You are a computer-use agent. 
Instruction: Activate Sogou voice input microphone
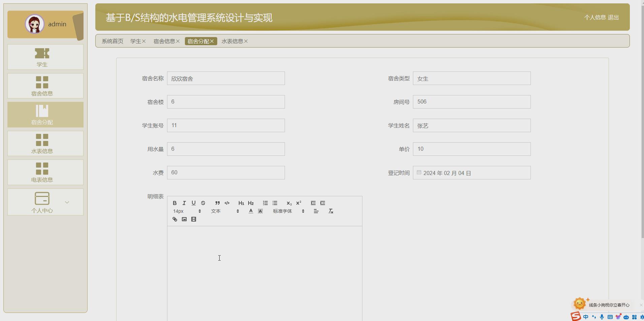602,317
